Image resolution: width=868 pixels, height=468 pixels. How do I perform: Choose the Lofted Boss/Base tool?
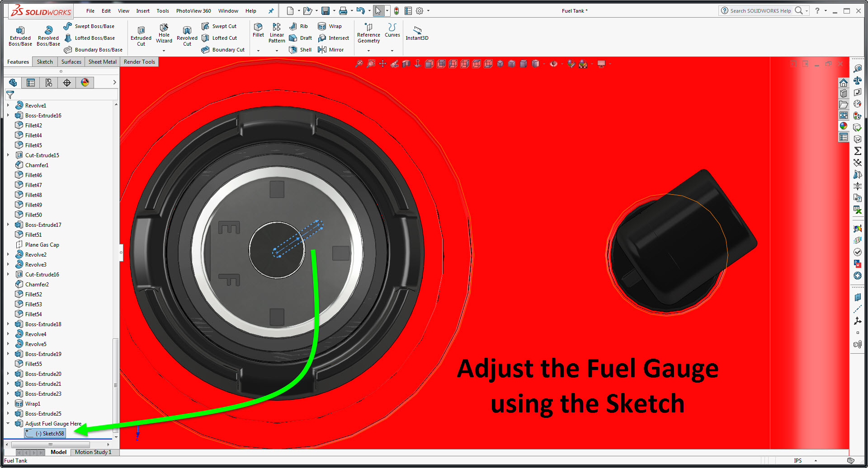click(90, 38)
